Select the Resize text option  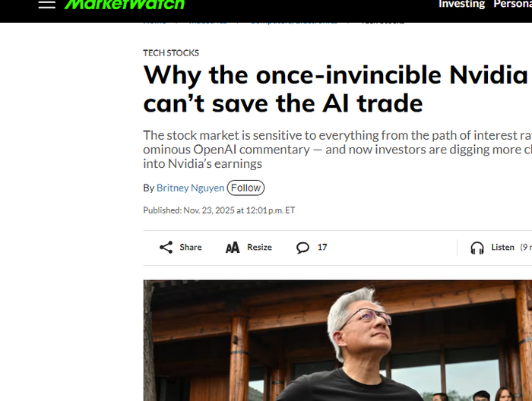pos(260,248)
